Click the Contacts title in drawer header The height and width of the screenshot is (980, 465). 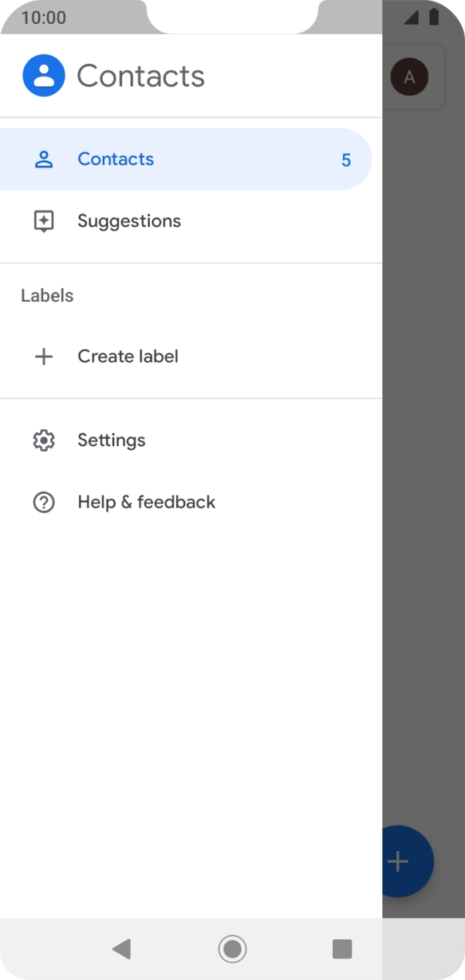click(141, 76)
